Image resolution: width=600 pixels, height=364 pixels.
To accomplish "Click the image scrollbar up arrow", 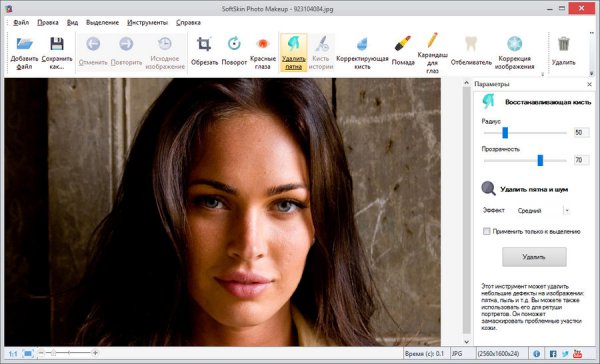I will [466, 83].
